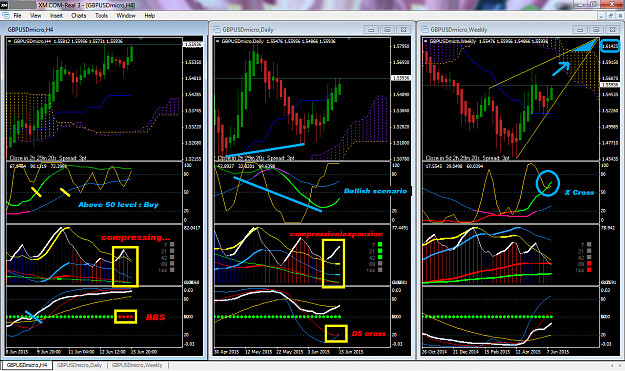Click the 'BBS' label on H4 chart
Screen dimensions: 625x371
point(155,317)
